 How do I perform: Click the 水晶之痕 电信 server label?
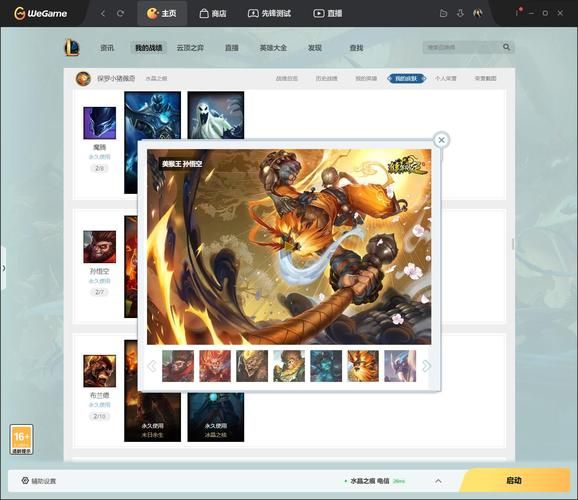[370, 481]
